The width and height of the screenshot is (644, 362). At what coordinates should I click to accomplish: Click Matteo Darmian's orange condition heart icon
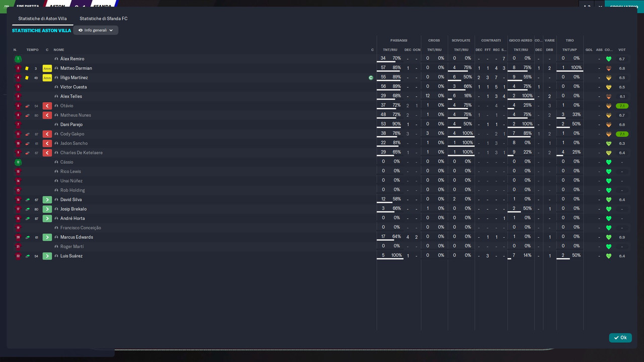click(609, 68)
